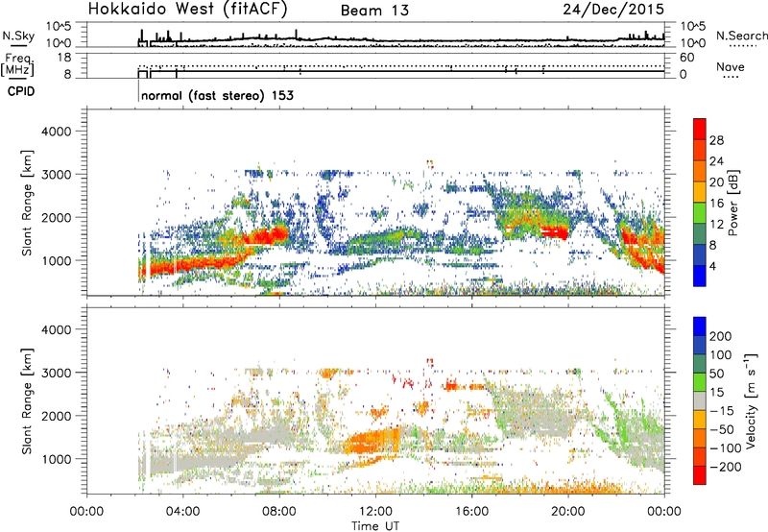Click the 'N.Search' legend label
The image size is (768, 532).
[x=741, y=36]
